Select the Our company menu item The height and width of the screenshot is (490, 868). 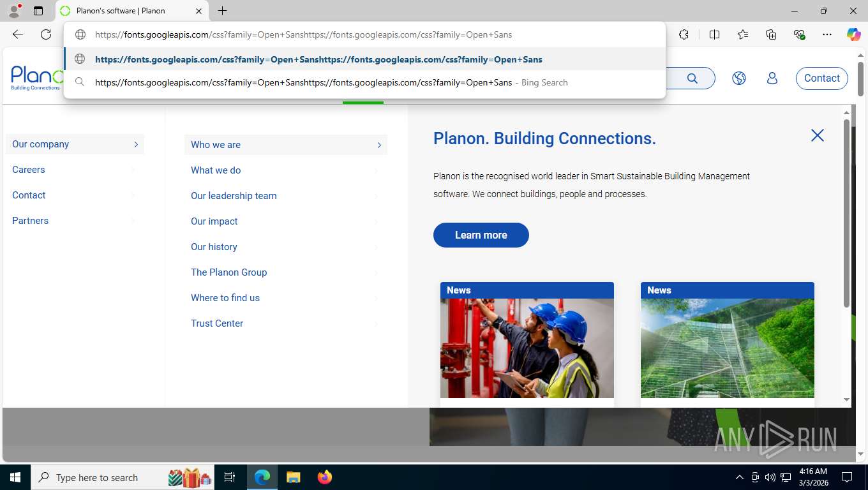[x=75, y=144]
